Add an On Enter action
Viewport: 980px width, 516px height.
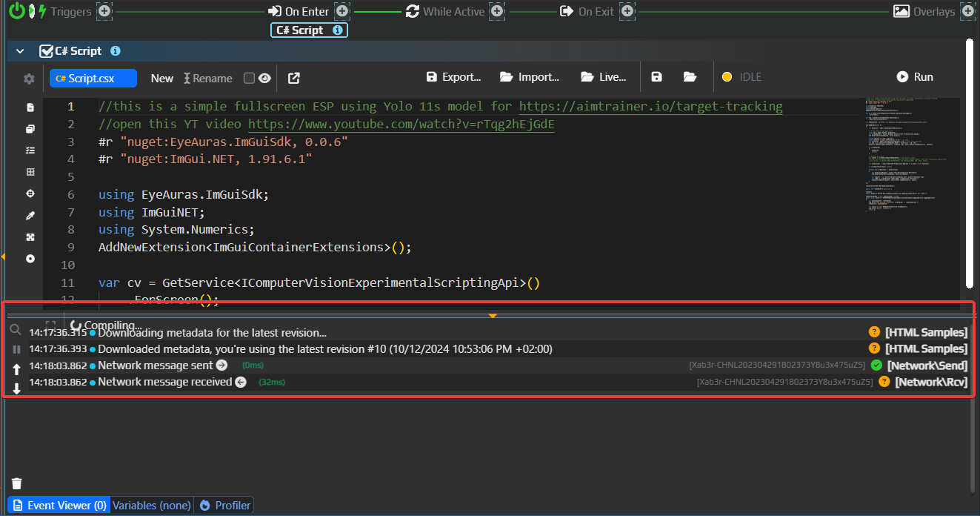(341, 11)
